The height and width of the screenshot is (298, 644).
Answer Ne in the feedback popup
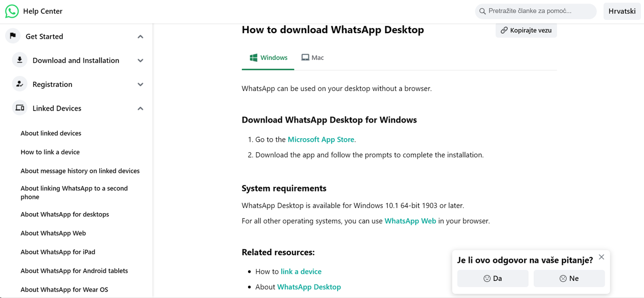point(569,278)
